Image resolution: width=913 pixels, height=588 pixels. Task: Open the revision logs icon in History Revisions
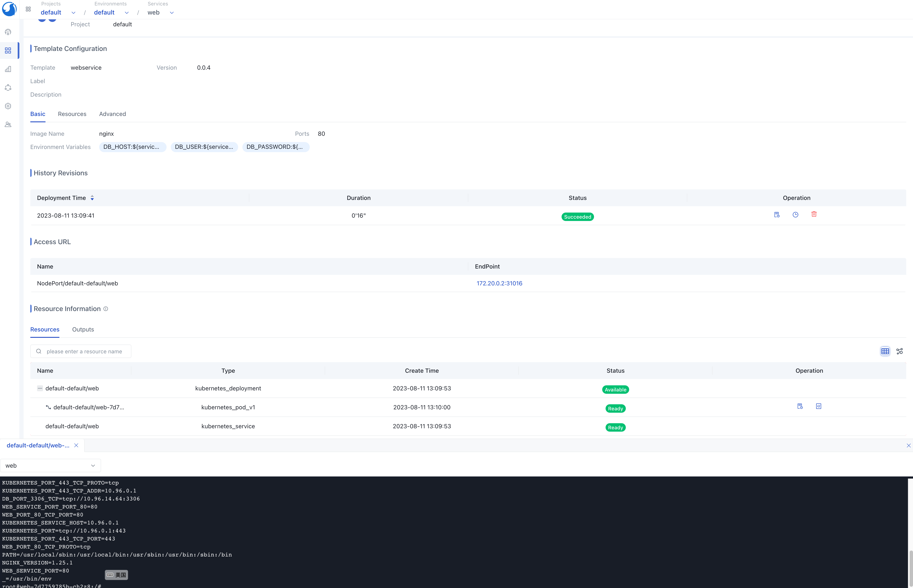pyautogui.click(x=777, y=215)
